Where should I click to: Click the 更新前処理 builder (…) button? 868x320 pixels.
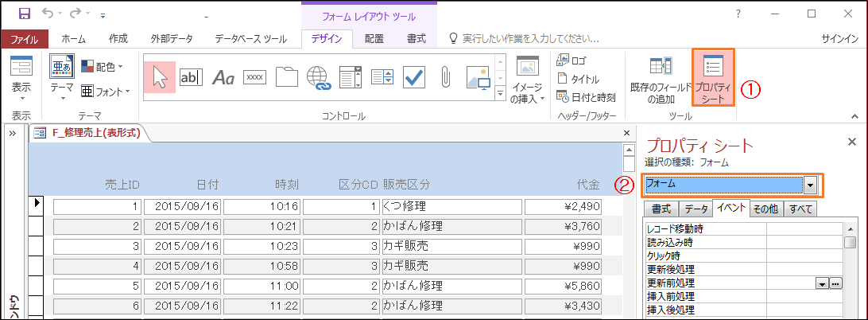click(x=835, y=283)
